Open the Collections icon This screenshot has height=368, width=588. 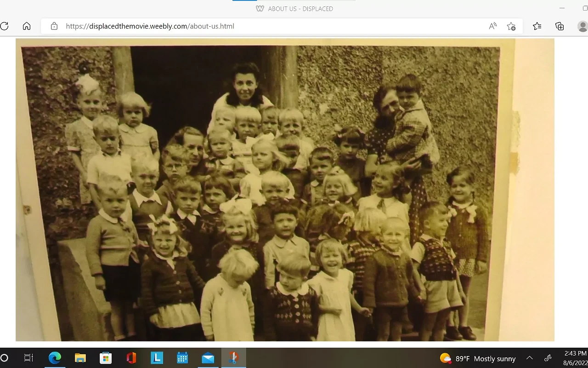click(560, 26)
